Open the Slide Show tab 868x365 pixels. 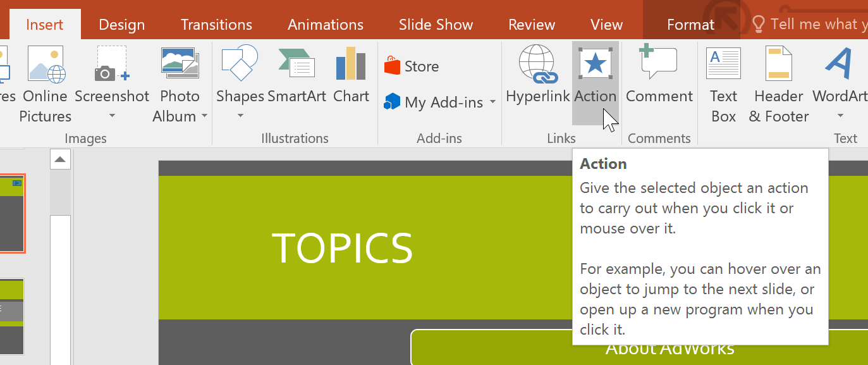[x=436, y=24]
